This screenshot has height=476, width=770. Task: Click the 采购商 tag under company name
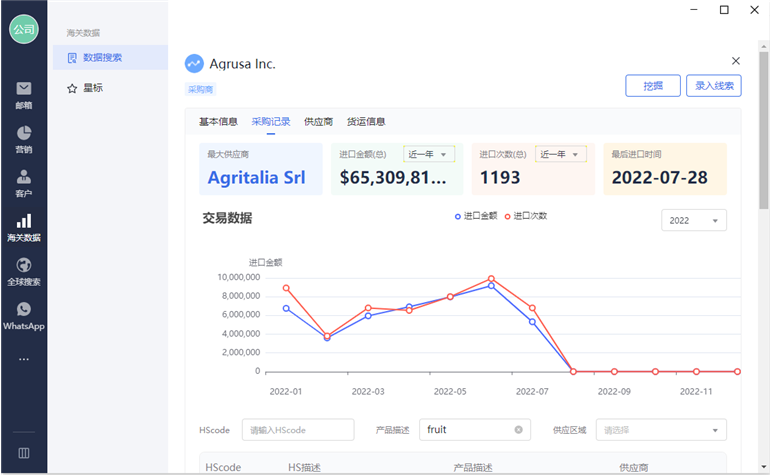pyautogui.click(x=200, y=89)
